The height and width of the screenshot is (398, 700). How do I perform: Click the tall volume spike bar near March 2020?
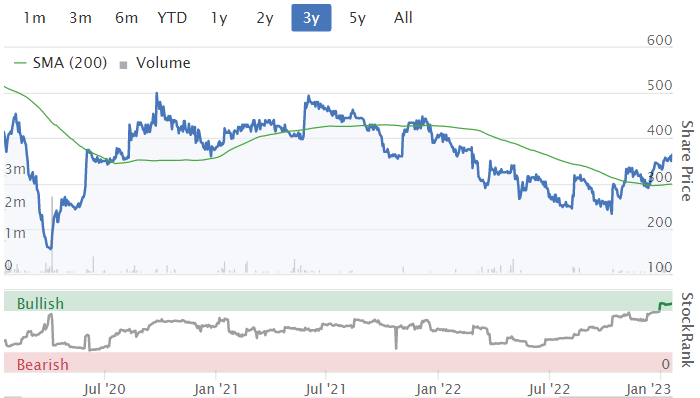click(52, 234)
